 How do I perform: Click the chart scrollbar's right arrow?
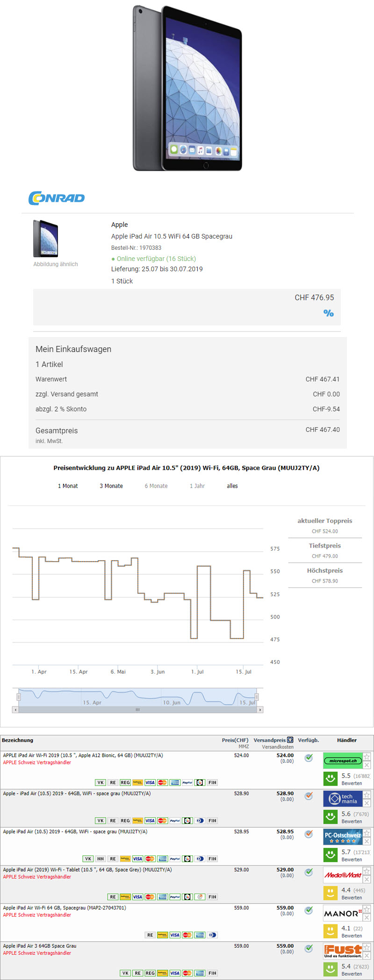(260, 710)
